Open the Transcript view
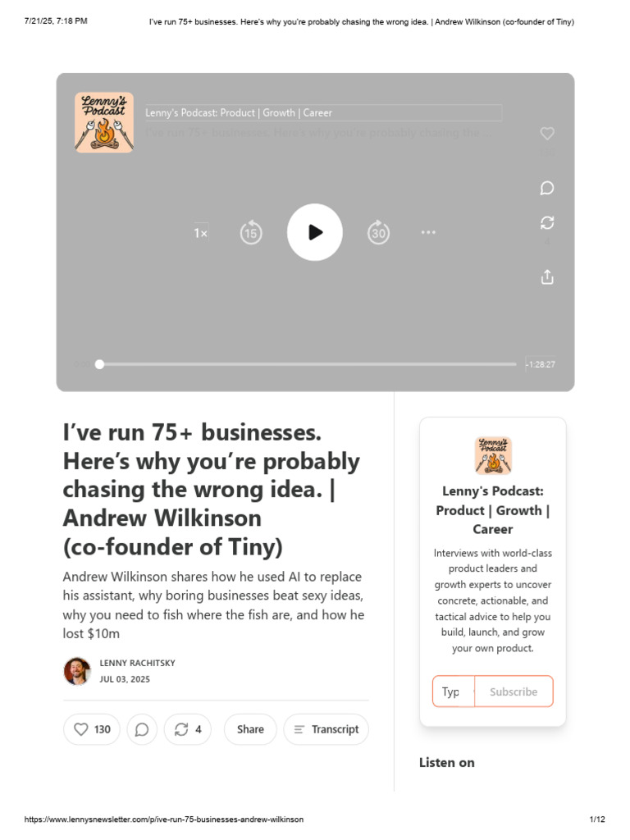This screenshot has height=840, width=630. point(326,729)
